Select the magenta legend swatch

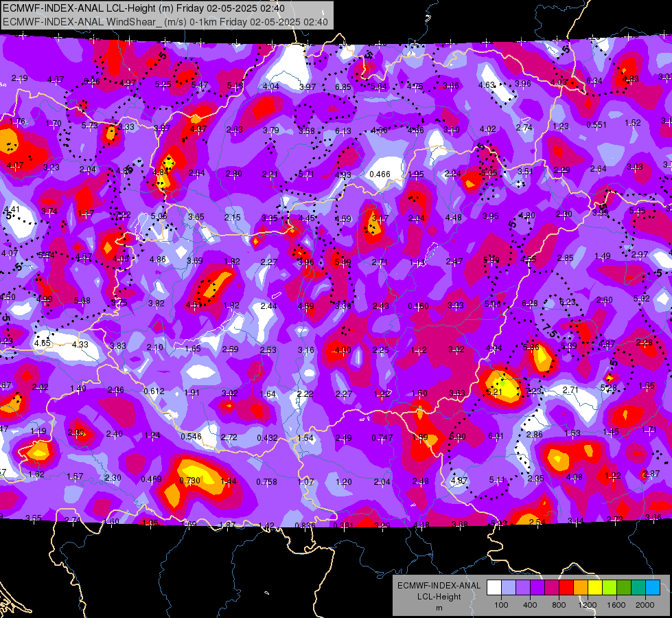[552, 588]
